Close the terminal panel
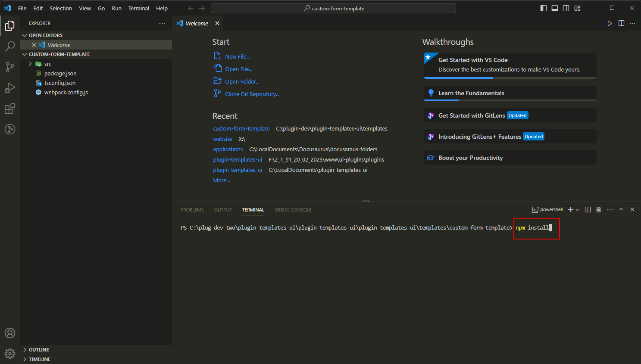 point(632,209)
